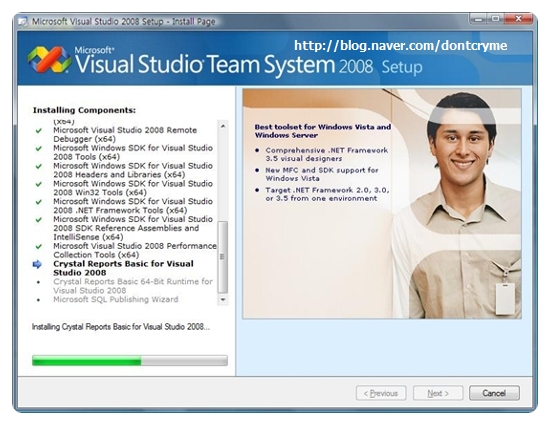
Task: Select '2008 Win32 Tools (x64)' list item
Action: coord(133,188)
